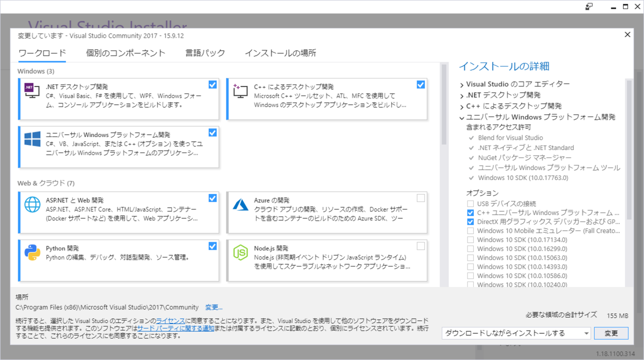Click the Blend for Visual Studio item
The width and height of the screenshot is (644, 360).
(x=510, y=138)
